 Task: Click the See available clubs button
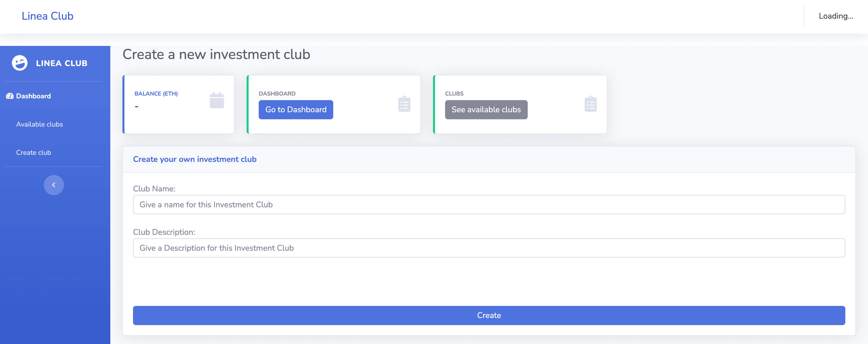pyautogui.click(x=486, y=110)
